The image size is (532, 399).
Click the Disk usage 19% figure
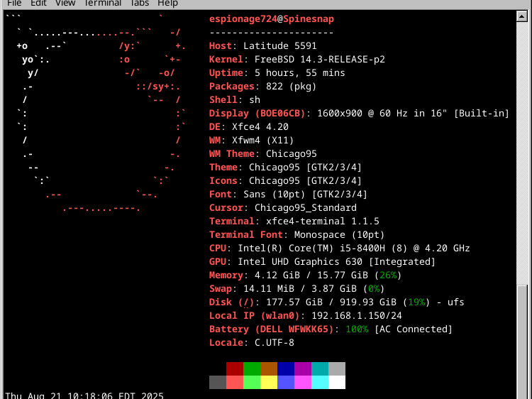pyautogui.click(x=416, y=302)
